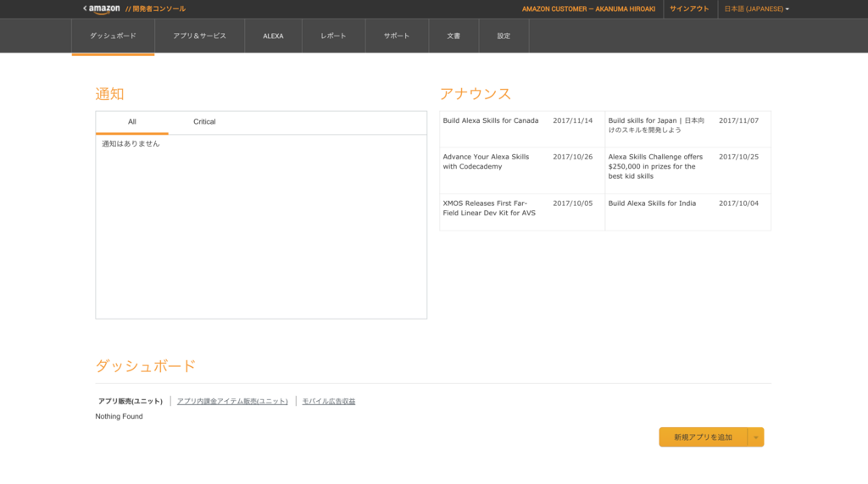Viewport: 868px width, 484px height.
Task: Open XMOS Releases First Far-Field announcement
Action: [x=489, y=209]
